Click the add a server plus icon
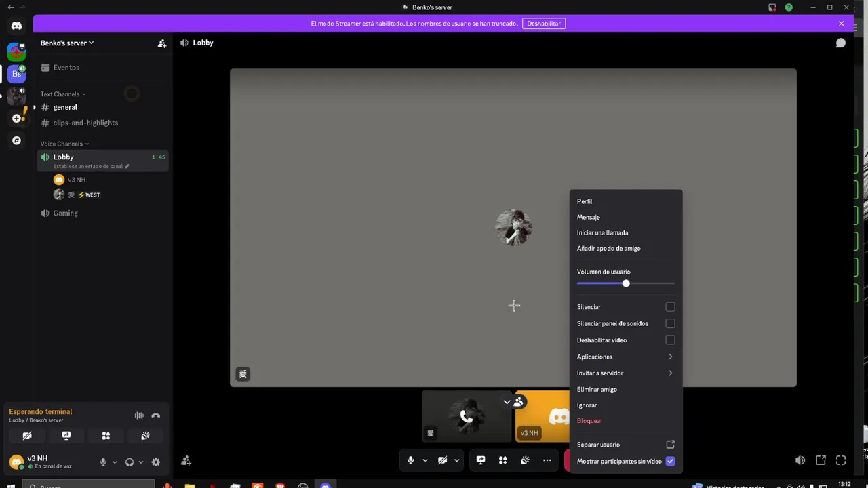The height and width of the screenshot is (488, 868). point(16,118)
